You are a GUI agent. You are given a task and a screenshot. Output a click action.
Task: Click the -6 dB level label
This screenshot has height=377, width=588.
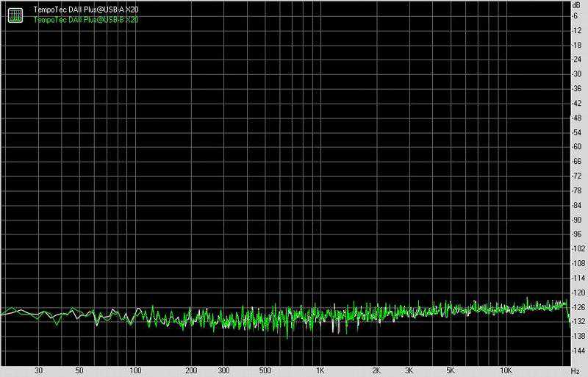tap(578, 15)
